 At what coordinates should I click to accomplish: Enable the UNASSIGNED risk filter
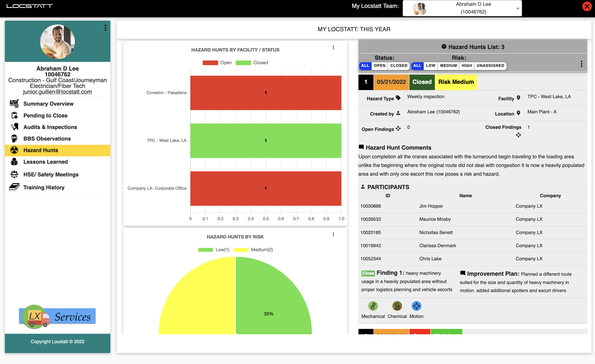490,66
